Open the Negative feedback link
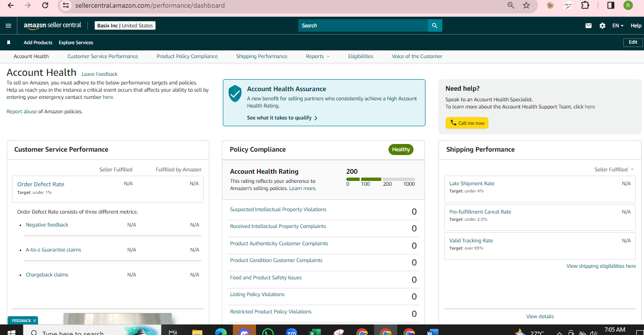 point(47,225)
